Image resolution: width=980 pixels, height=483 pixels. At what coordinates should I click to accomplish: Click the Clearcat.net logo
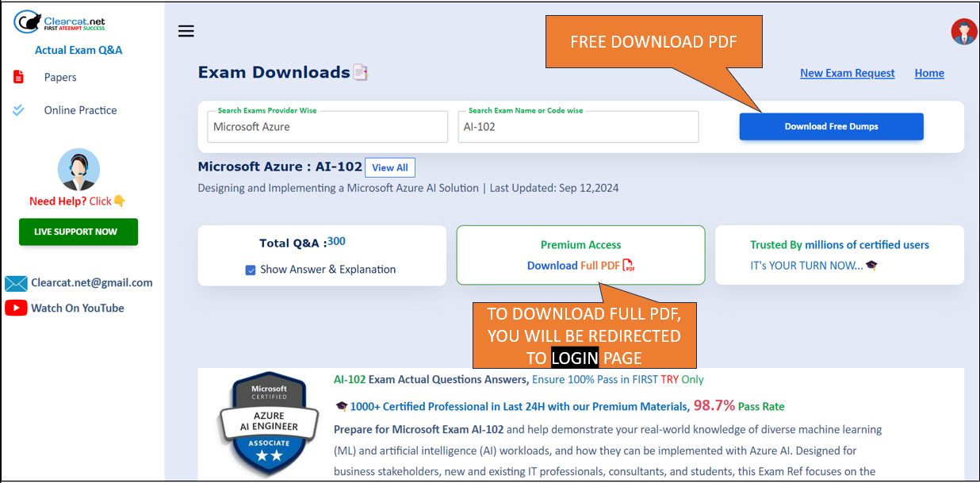[59, 21]
